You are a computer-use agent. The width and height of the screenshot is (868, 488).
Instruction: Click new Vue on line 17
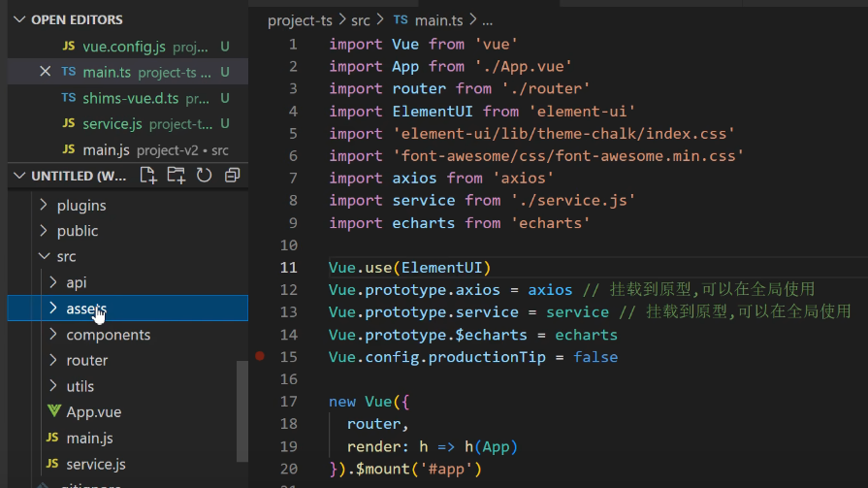pyautogui.click(x=361, y=402)
